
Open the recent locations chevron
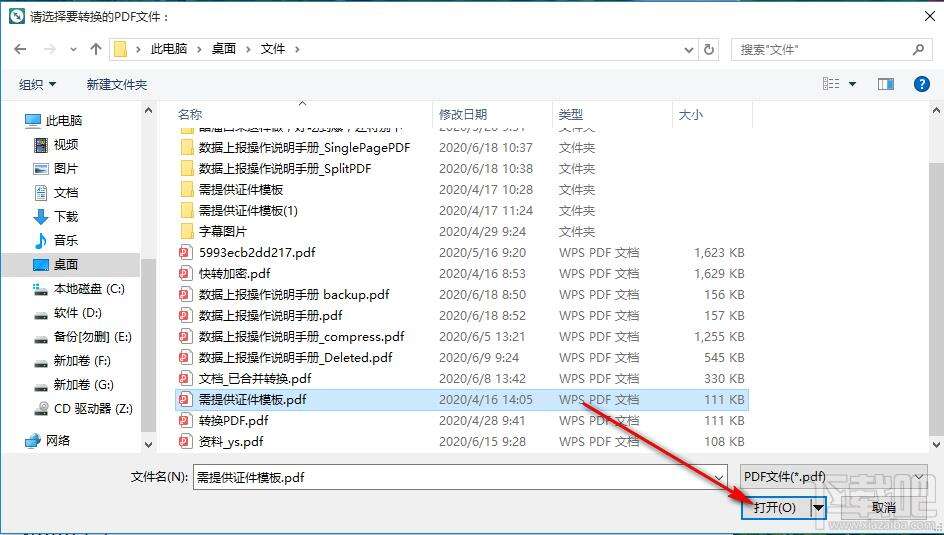[x=73, y=50]
